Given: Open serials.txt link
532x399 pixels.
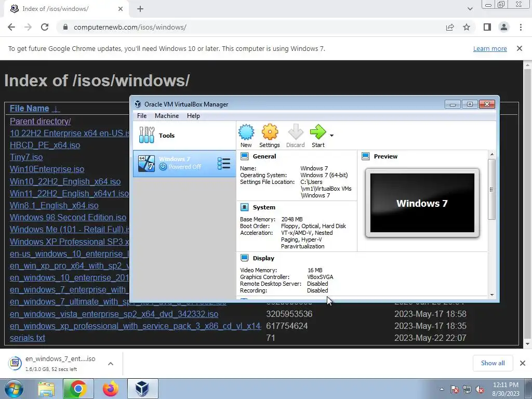Looking at the screenshot, I should tap(27, 338).
